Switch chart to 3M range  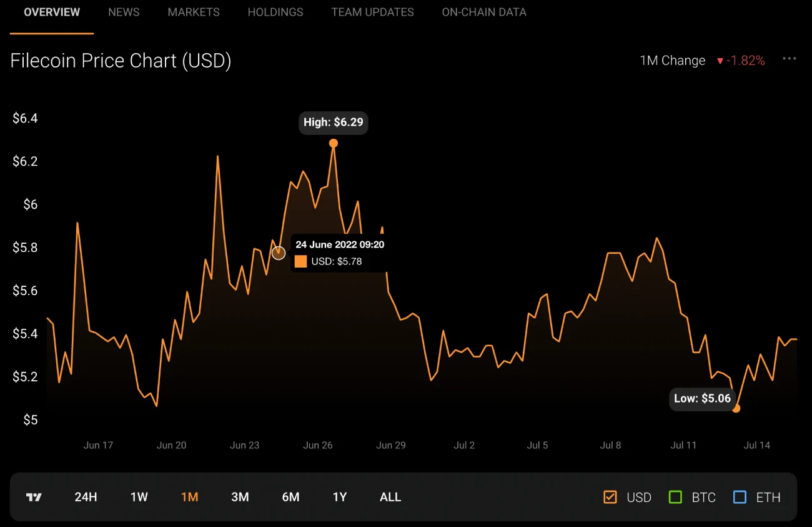click(x=240, y=498)
